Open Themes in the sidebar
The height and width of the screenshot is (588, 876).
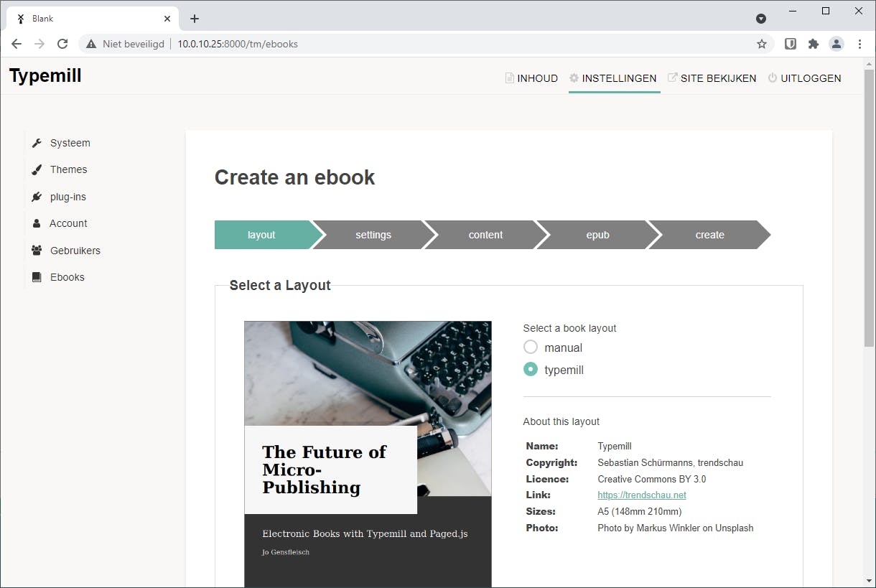click(x=68, y=169)
